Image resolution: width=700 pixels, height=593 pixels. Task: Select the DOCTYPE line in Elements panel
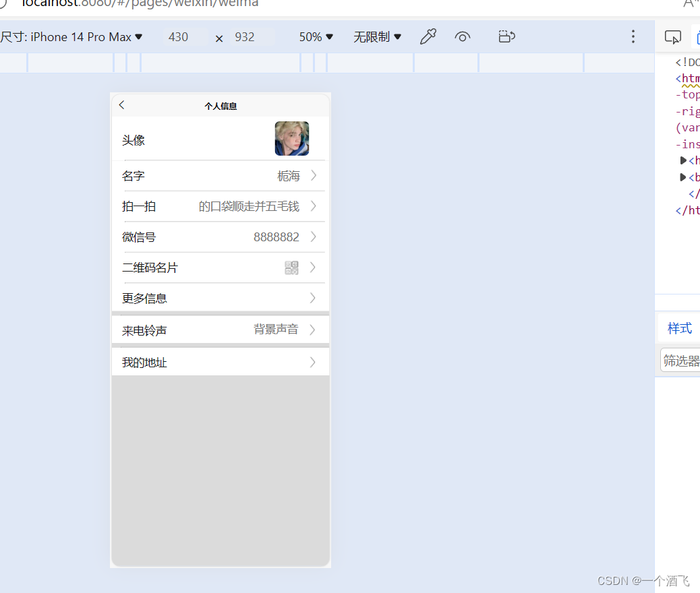[687, 62]
